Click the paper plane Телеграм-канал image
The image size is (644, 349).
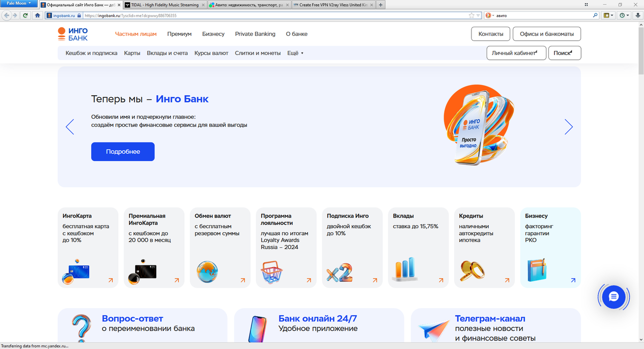pyautogui.click(x=433, y=331)
